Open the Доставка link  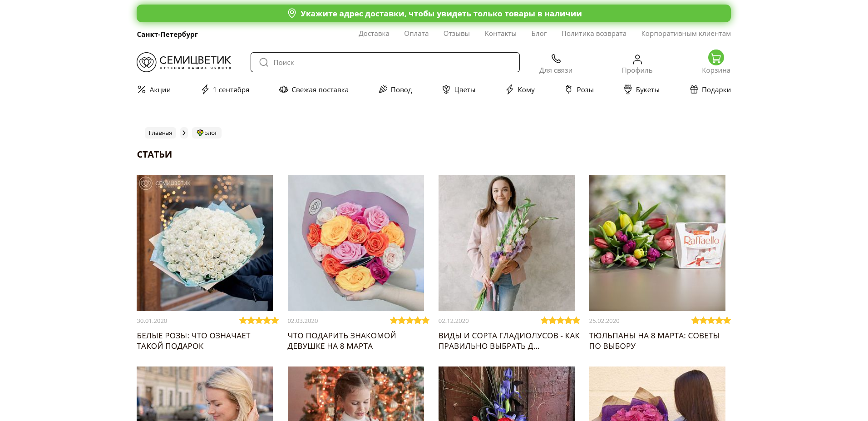(x=374, y=34)
